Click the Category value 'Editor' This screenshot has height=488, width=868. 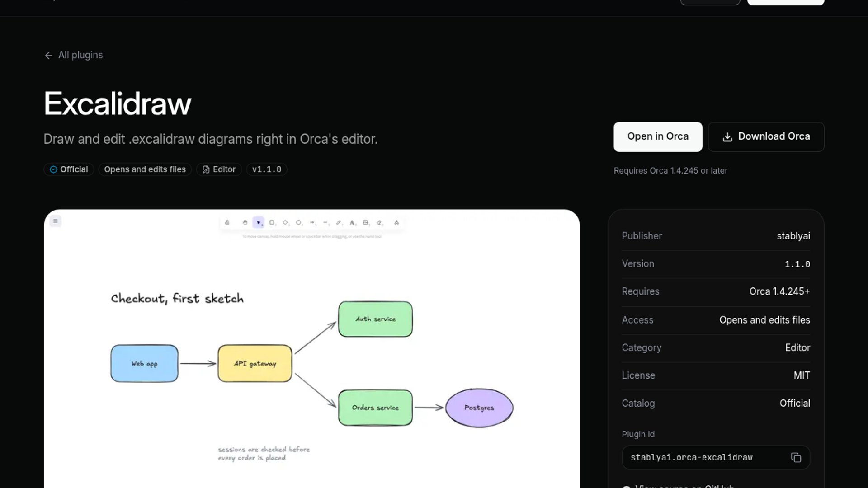tap(797, 348)
